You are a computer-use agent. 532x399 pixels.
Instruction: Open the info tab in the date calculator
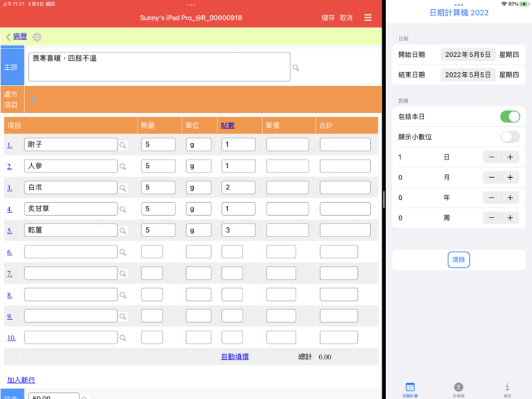[507, 389]
